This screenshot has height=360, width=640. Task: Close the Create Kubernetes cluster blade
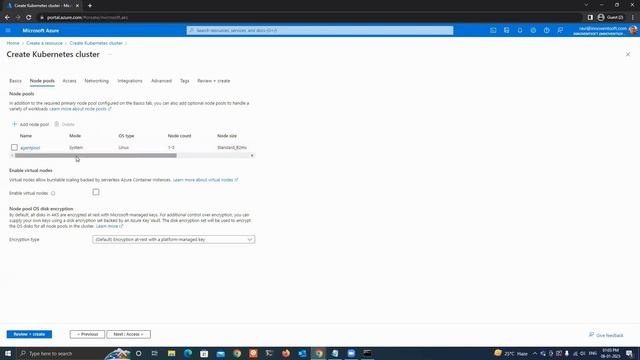pos(628,54)
